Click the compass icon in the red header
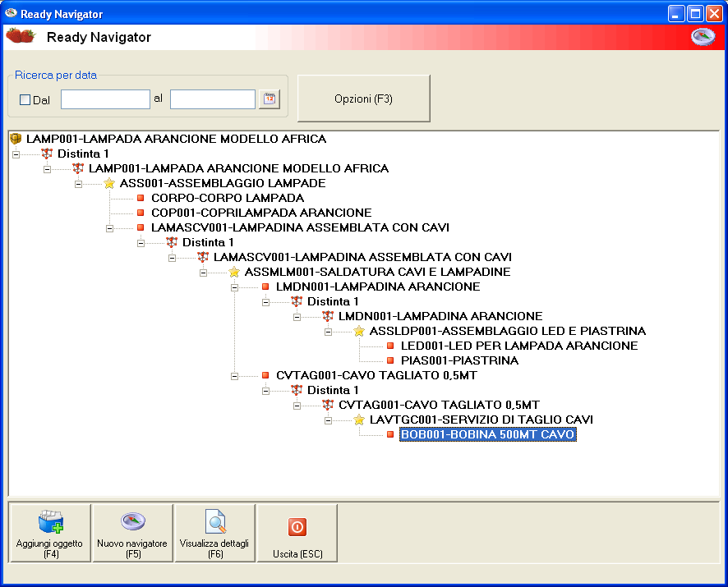Viewport: 728px width, 587px height. pyautogui.click(x=703, y=37)
